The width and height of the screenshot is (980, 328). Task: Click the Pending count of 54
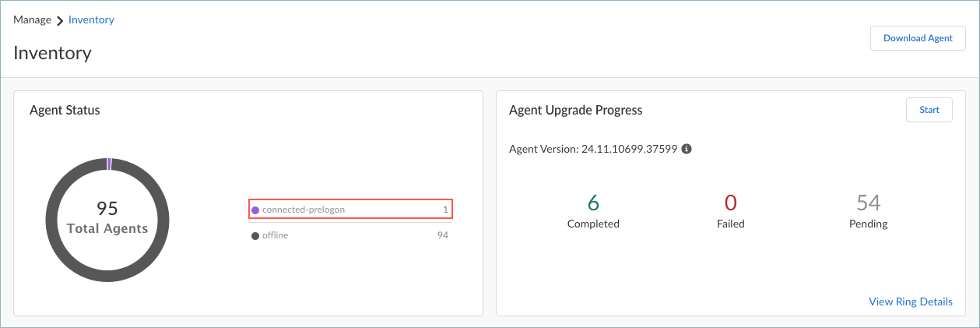pyautogui.click(x=868, y=203)
